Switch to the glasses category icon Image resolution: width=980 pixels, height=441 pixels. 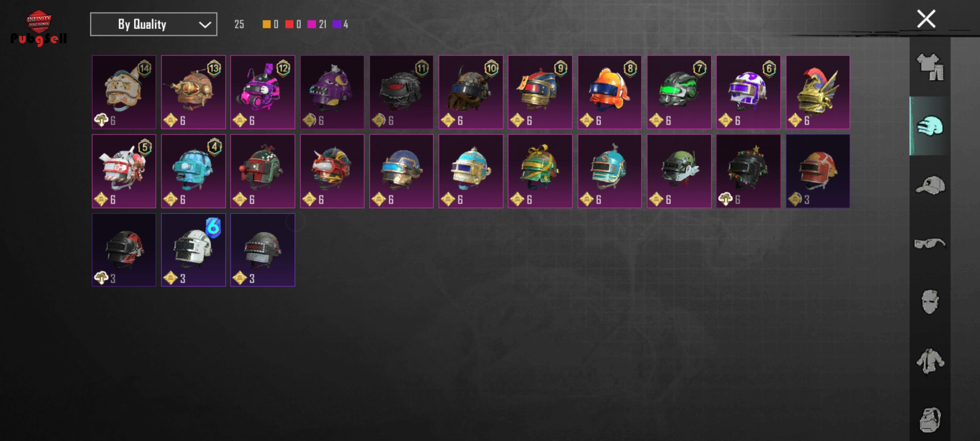(930, 244)
